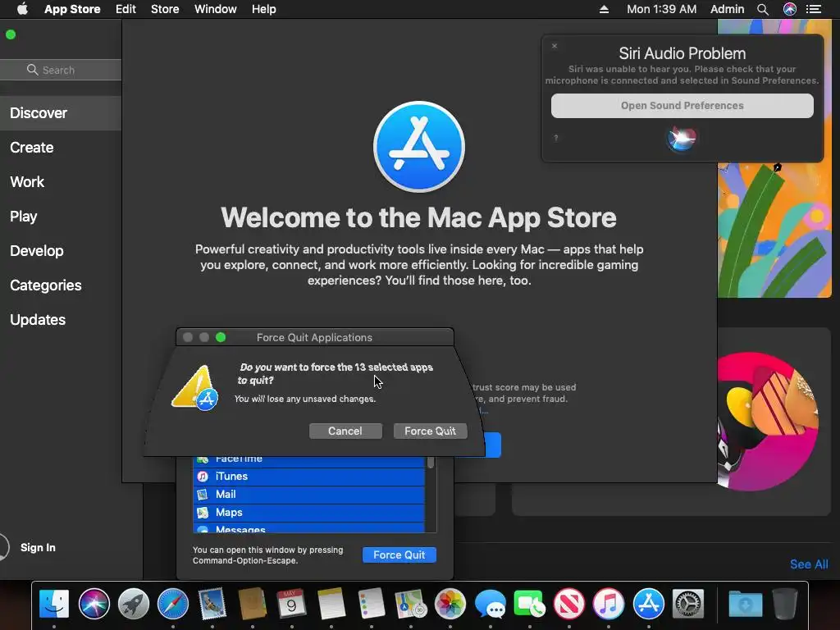Select FaceTime in Force Quit list
This screenshot has width=840, height=630.
point(308,461)
